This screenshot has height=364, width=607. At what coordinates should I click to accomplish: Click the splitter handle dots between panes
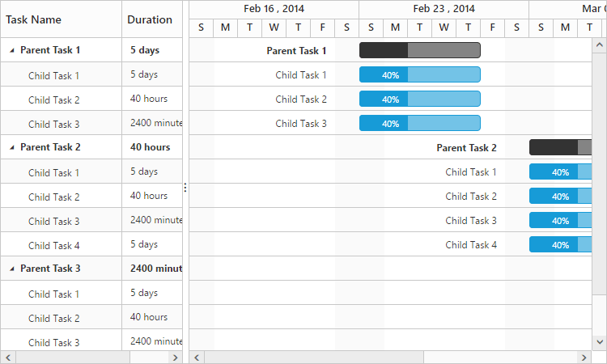pos(185,188)
